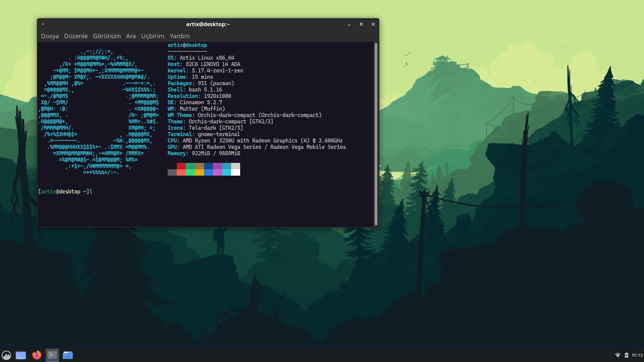Click the Wi-Fi network tray icon
The width and height of the screenshot is (644, 362).
pyautogui.click(x=618, y=355)
